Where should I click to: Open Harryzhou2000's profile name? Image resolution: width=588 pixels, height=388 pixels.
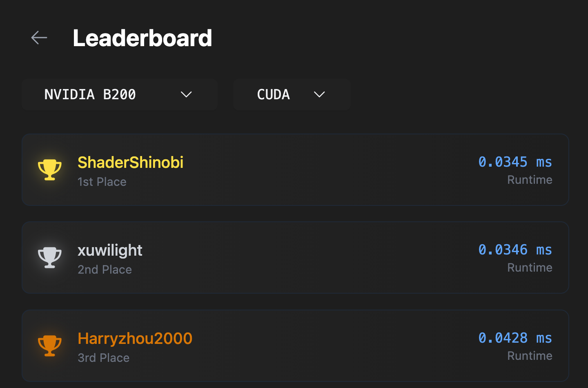(135, 339)
